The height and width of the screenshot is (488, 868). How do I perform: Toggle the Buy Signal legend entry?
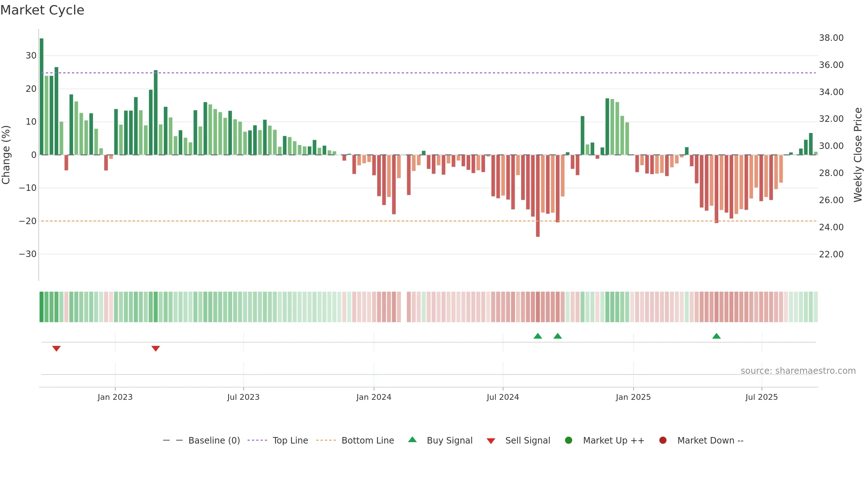pos(440,440)
